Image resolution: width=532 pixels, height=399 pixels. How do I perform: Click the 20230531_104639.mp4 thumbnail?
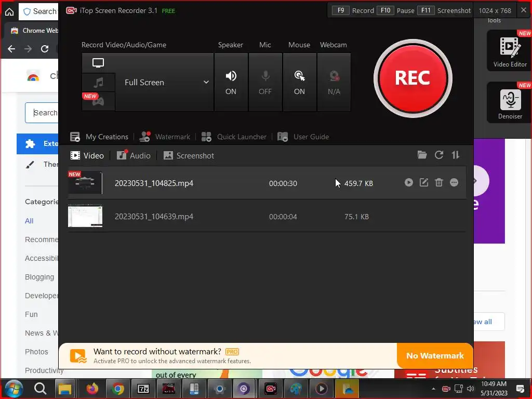pos(85,216)
